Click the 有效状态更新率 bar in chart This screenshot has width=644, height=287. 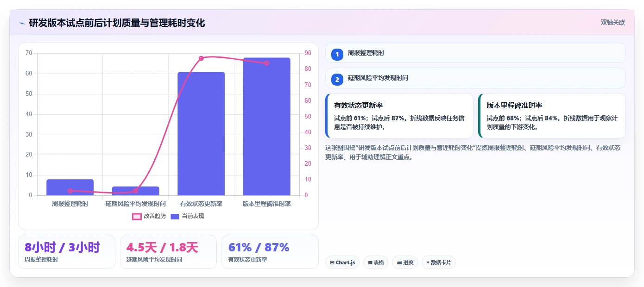pos(201,134)
